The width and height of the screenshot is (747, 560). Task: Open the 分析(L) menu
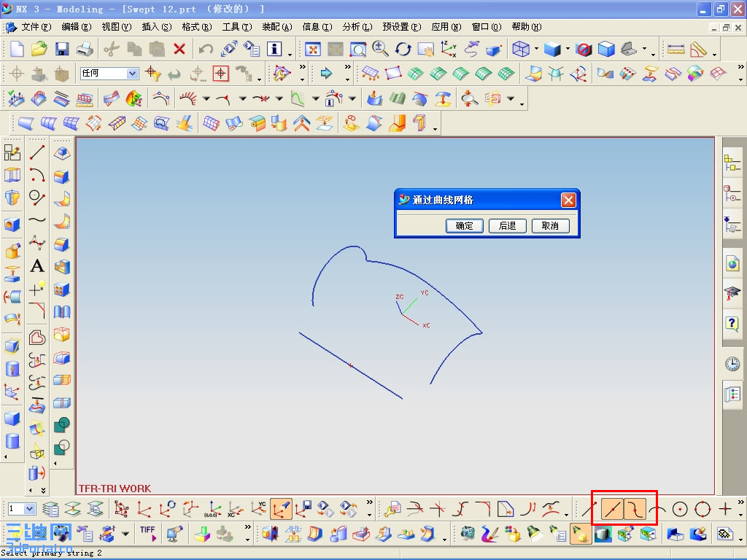[357, 27]
